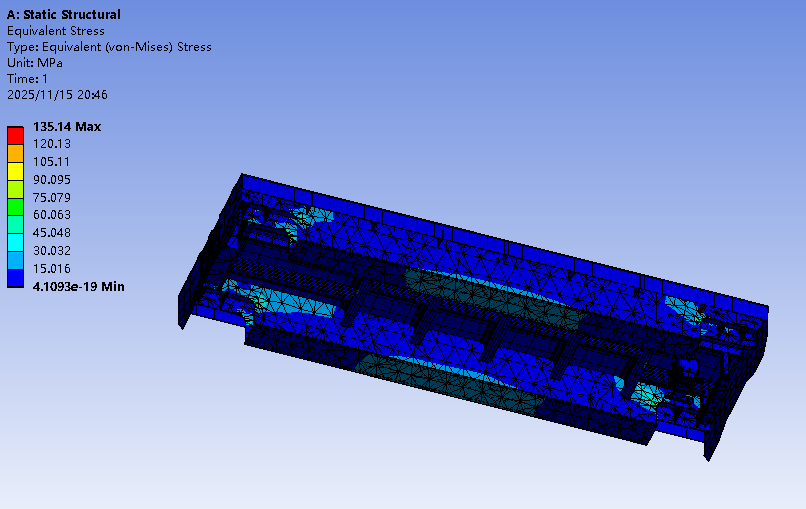Click the dark blue bottom legend band
Image resolution: width=806 pixels, height=509 pixels.
15,278
